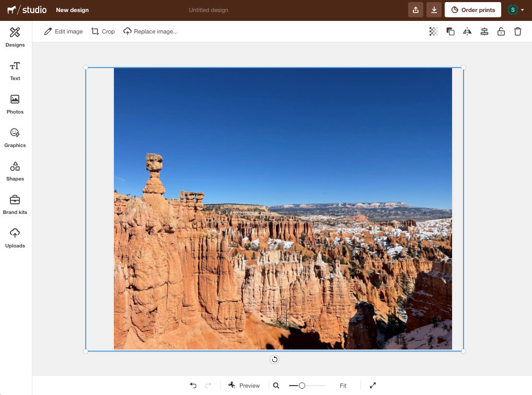The image size is (532, 395).
Task: Flip the image horizontally
Action: (467, 31)
